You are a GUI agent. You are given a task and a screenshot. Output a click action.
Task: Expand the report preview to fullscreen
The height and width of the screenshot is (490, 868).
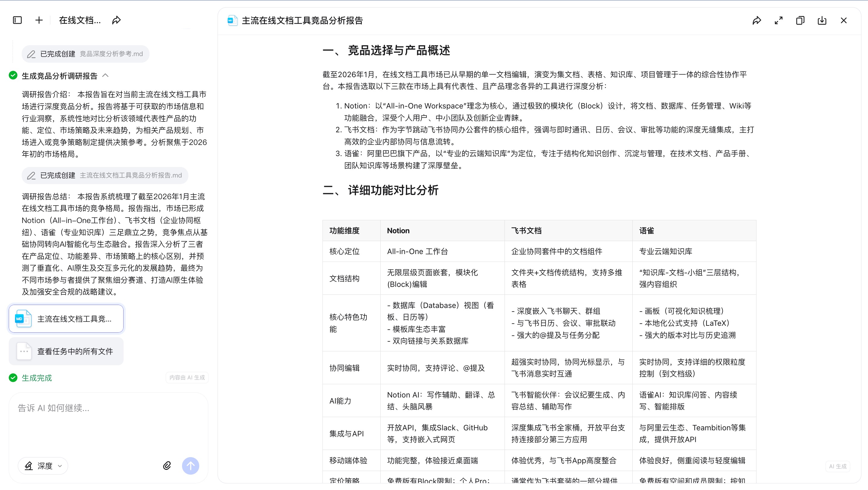778,20
